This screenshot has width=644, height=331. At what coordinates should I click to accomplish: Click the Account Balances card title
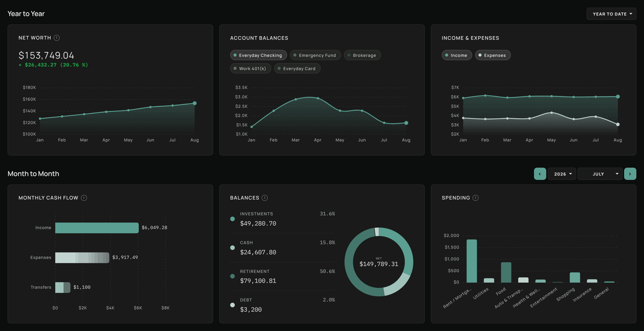pos(259,38)
